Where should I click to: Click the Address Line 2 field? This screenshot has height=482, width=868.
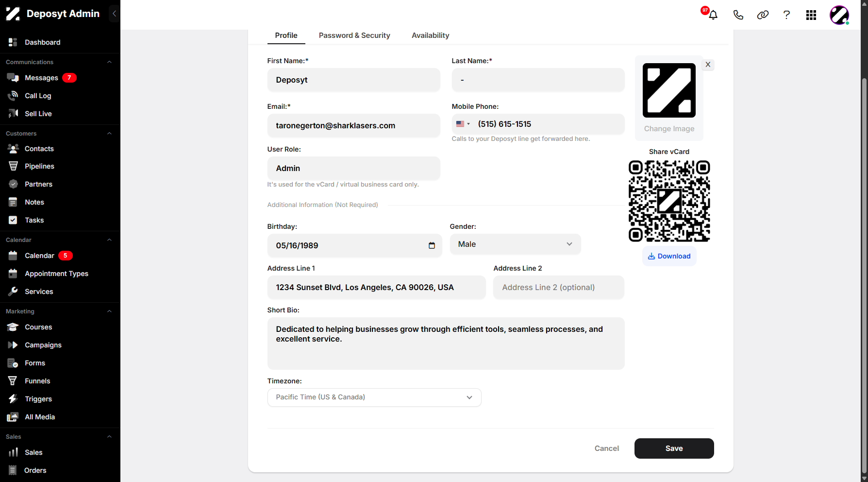pyautogui.click(x=559, y=287)
